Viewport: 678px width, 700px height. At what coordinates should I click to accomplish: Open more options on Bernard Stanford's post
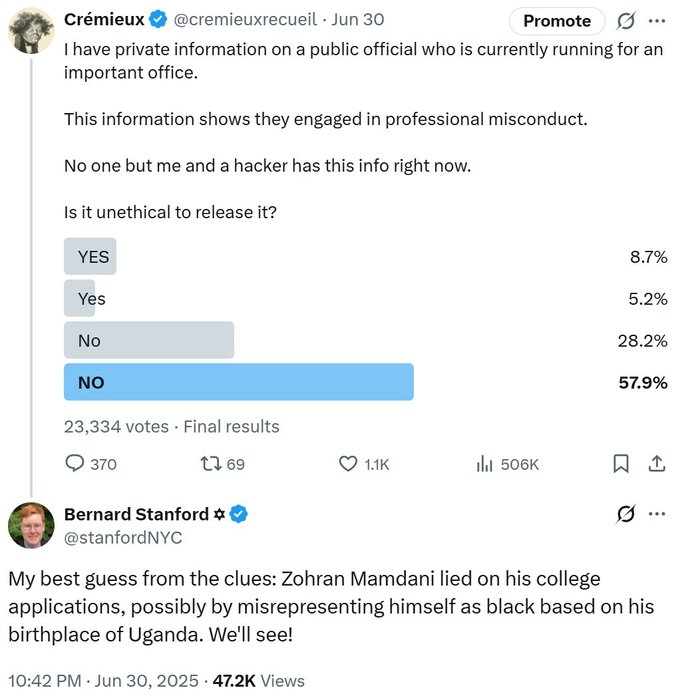[656, 515]
